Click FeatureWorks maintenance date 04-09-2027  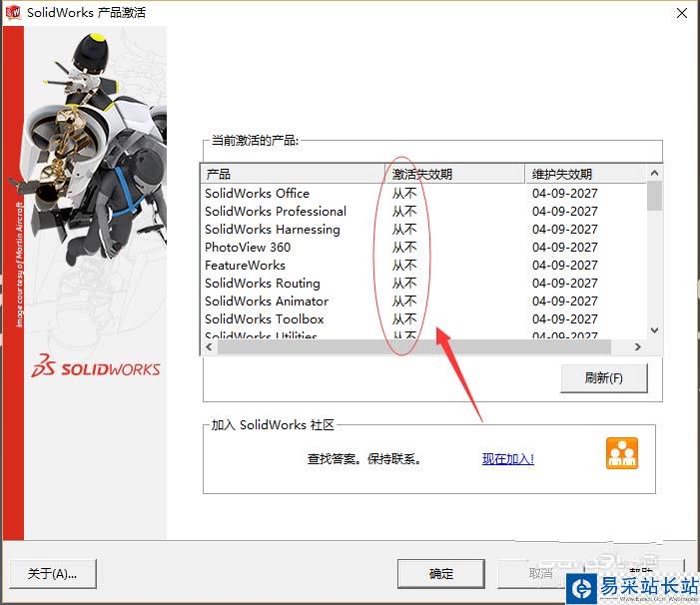click(565, 265)
